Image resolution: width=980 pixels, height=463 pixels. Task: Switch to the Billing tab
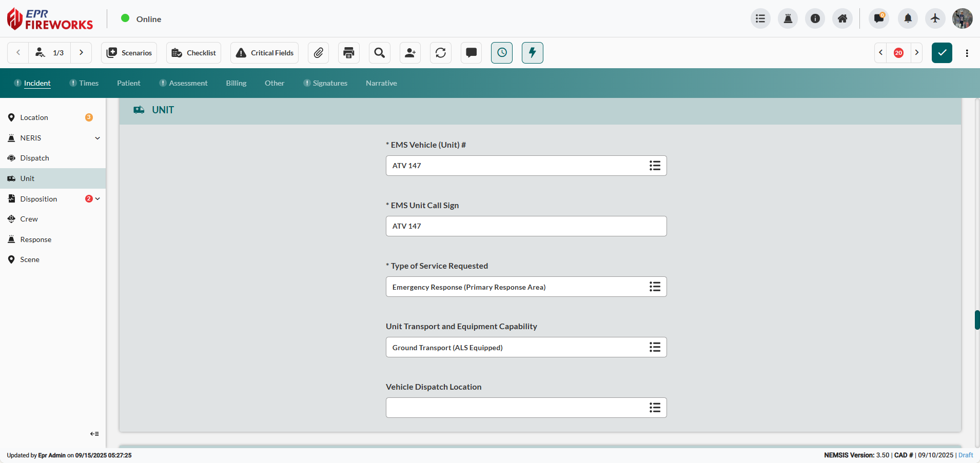236,83
